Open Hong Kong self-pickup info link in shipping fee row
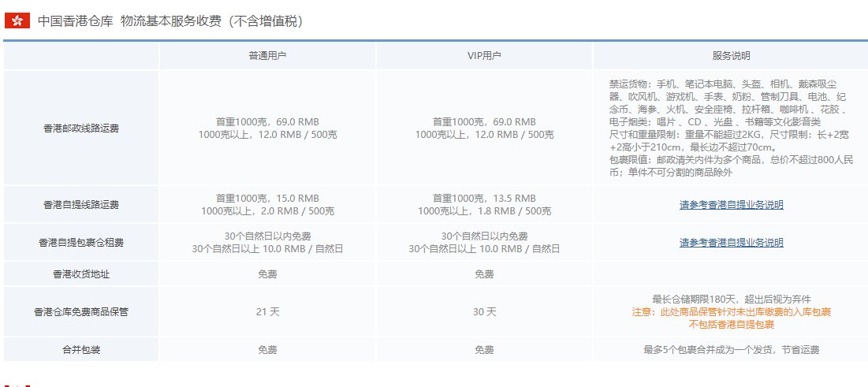This screenshot has height=387, width=868. 732,205
